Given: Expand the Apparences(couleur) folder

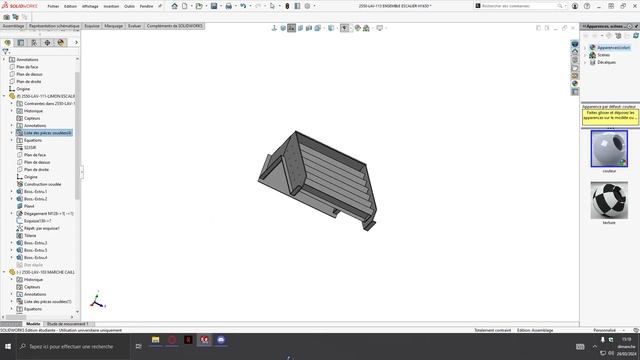Looking at the screenshot, I should [x=585, y=48].
